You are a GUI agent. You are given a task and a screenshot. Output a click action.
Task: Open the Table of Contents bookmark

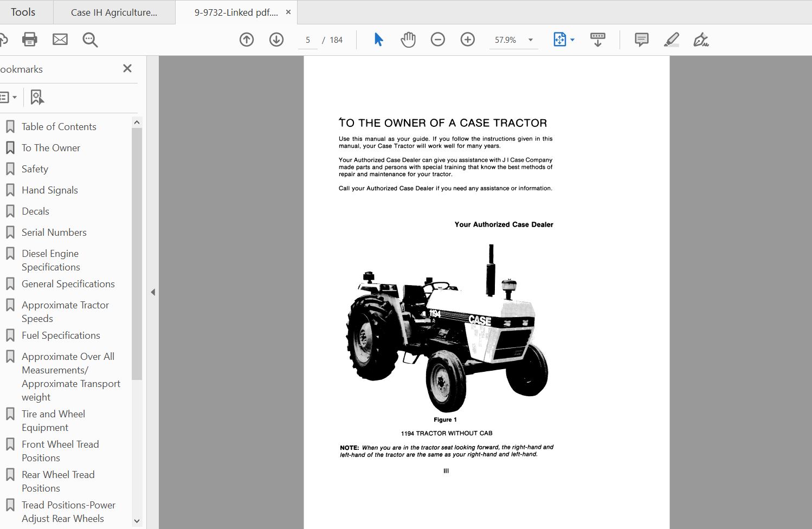(x=59, y=126)
